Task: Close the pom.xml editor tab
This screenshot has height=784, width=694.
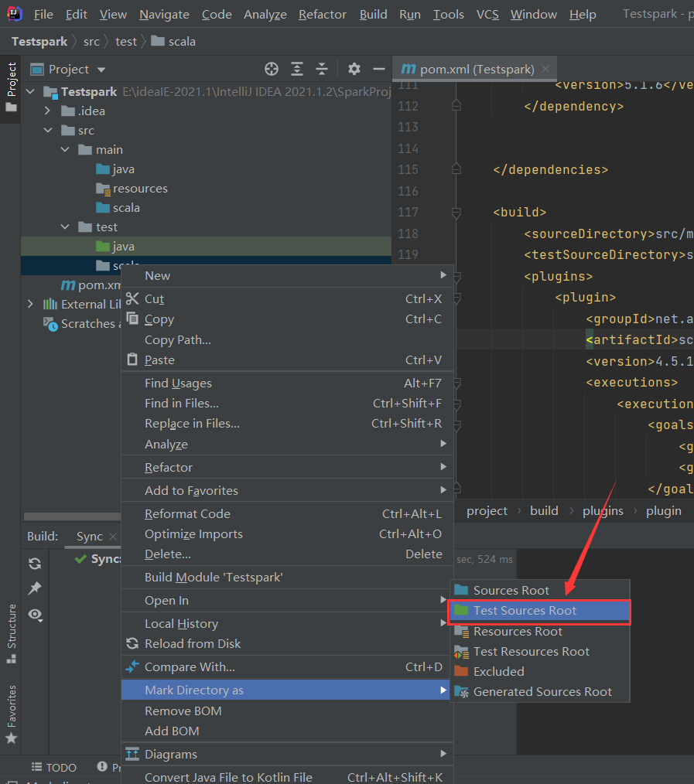Action: (545, 69)
